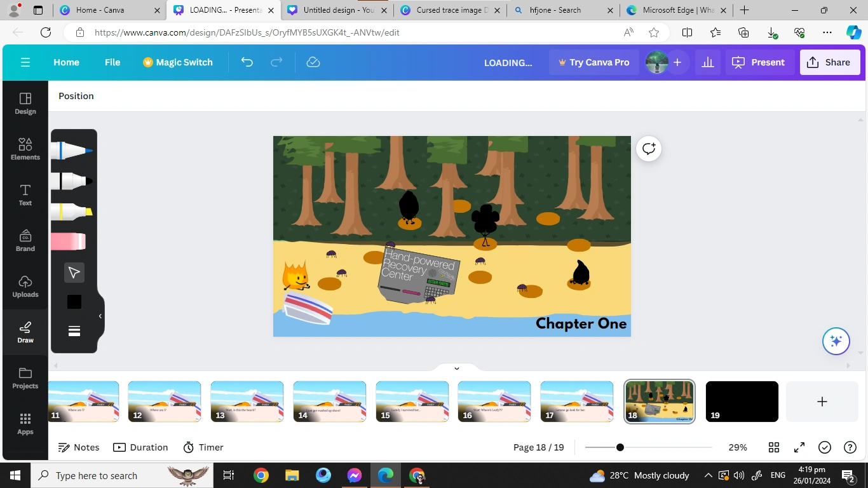Expand the page navigation chevron
Screen dimensions: 868x488
point(456,368)
